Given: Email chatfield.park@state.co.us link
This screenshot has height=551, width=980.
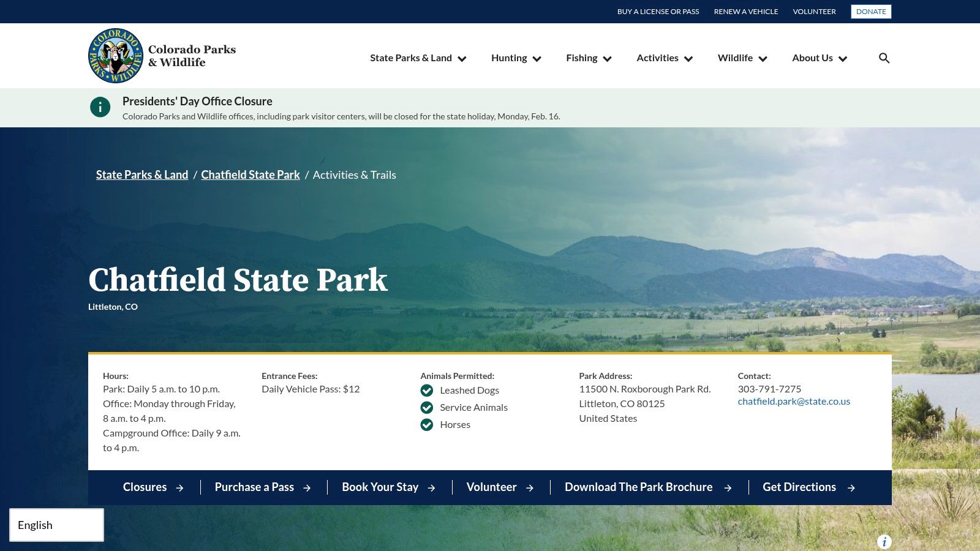Looking at the screenshot, I should click(x=794, y=402).
